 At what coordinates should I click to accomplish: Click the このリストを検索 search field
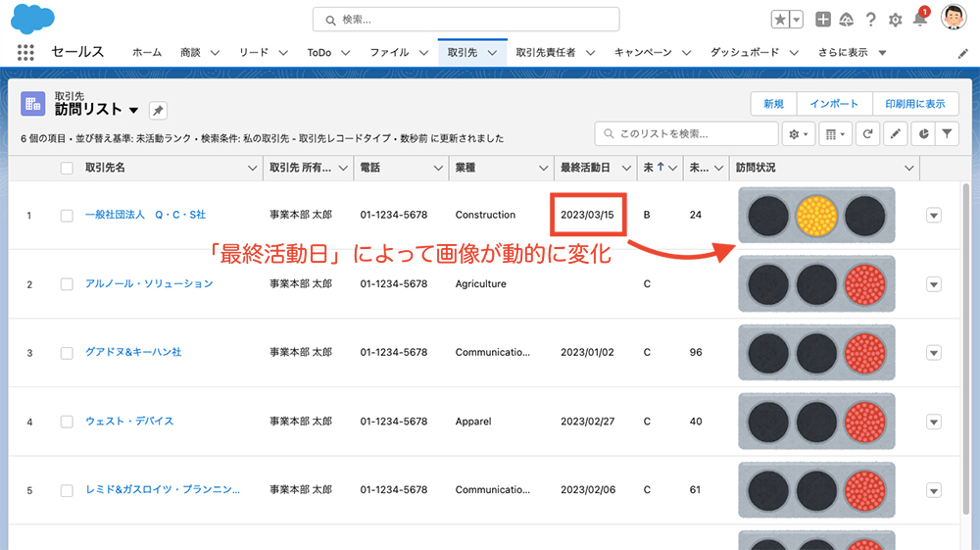coord(686,133)
